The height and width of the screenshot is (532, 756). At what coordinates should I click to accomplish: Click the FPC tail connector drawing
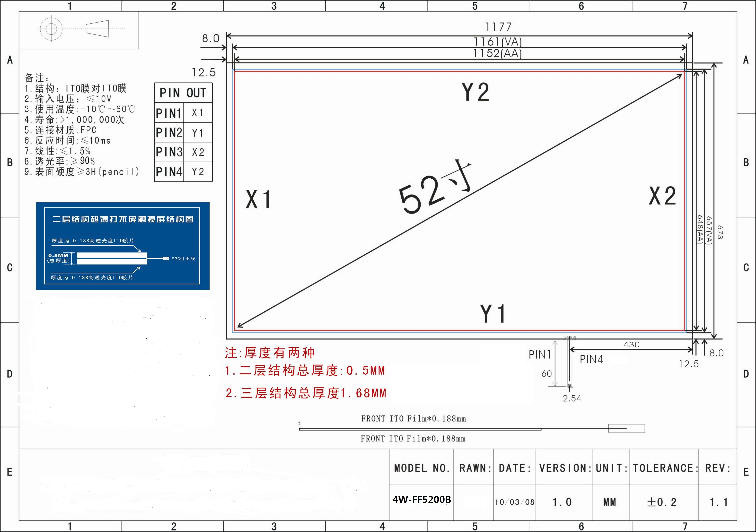click(569, 362)
